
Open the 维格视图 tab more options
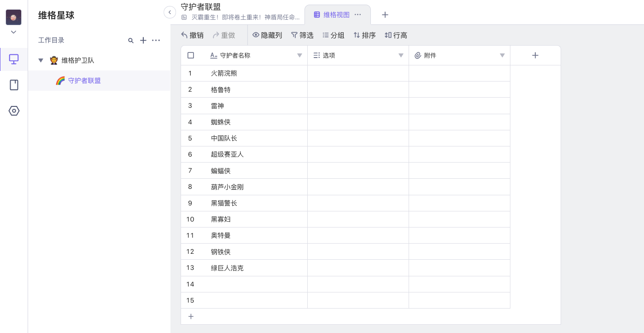pos(358,15)
